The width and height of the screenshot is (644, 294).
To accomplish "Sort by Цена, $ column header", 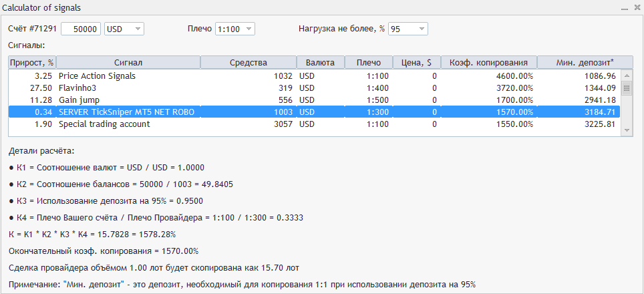I will [x=416, y=62].
